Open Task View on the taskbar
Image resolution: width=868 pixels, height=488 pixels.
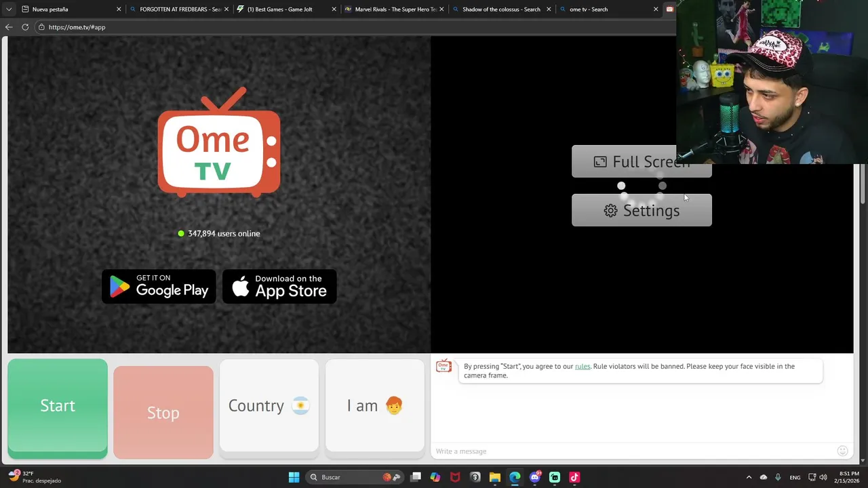point(416,477)
